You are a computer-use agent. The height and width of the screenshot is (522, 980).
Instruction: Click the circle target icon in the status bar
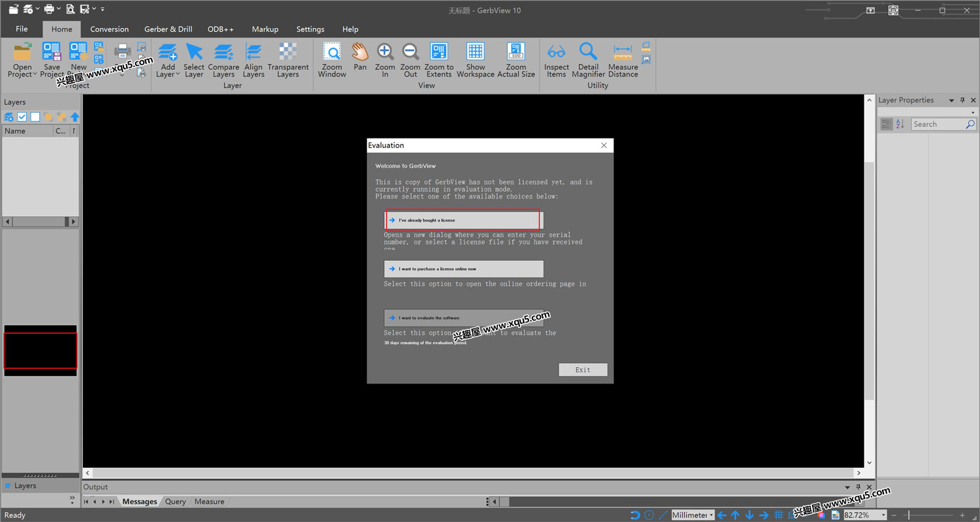[649, 515]
